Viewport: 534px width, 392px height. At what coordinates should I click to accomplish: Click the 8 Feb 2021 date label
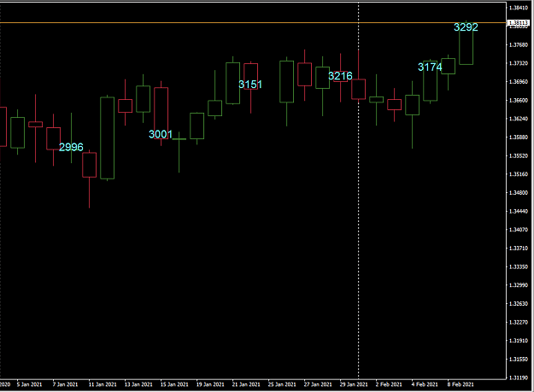coord(461,384)
